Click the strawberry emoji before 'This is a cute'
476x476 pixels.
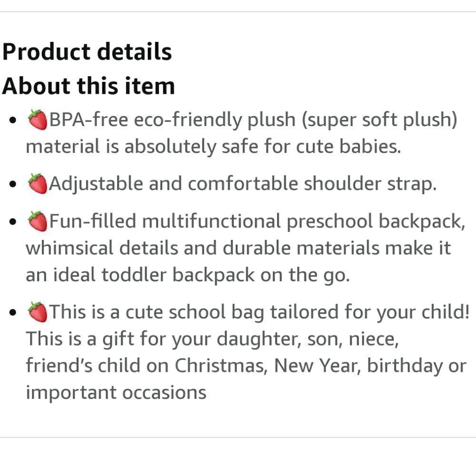click(x=37, y=312)
